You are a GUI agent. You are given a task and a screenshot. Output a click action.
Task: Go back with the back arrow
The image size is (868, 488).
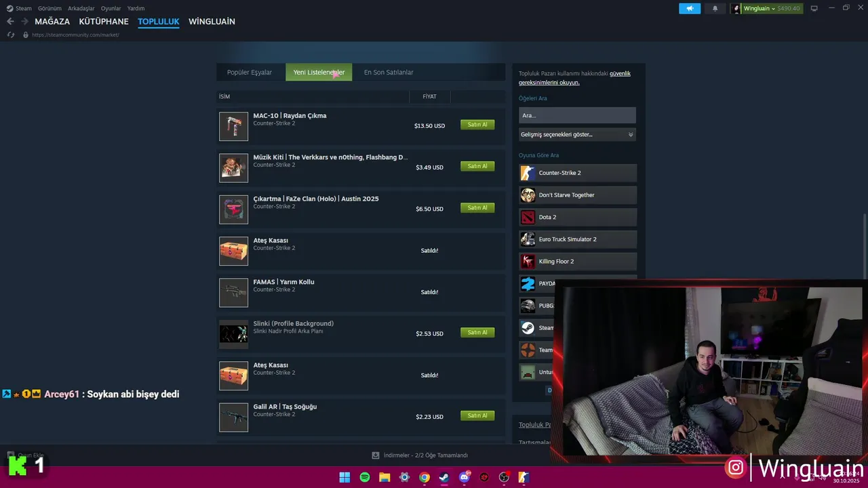(x=10, y=22)
